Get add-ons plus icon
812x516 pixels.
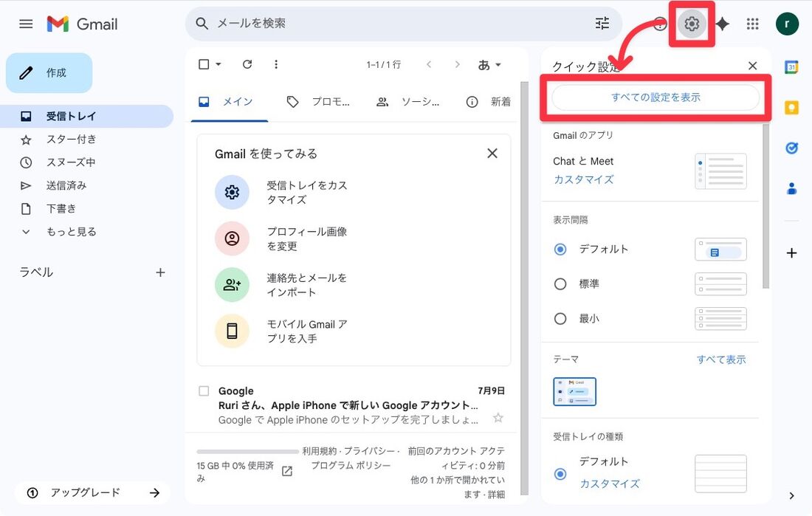pos(791,252)
